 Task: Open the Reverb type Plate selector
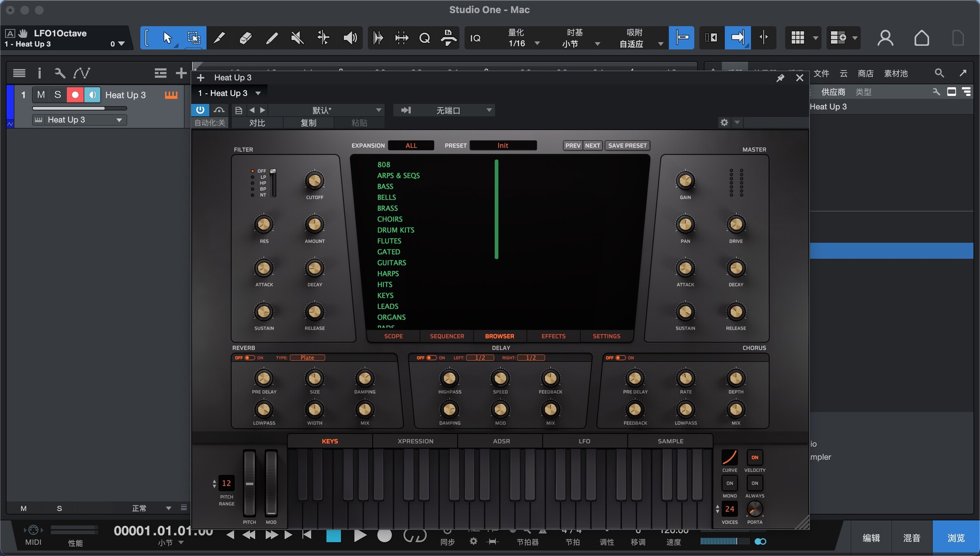click(307, 358)
